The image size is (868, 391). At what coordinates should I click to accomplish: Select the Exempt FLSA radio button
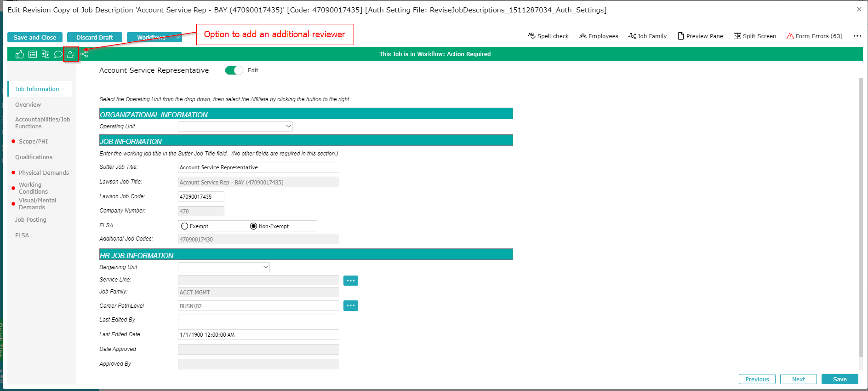[185, 226]
